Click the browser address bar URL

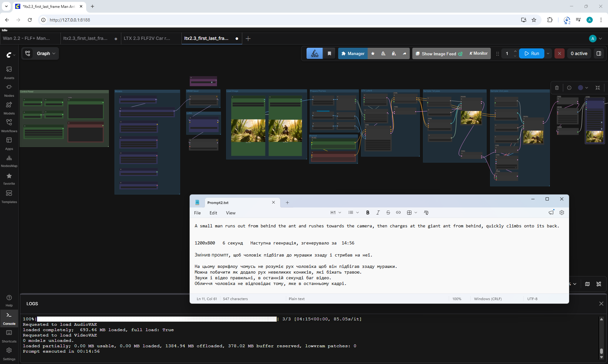pyautogui.click(x=70, y=20)
